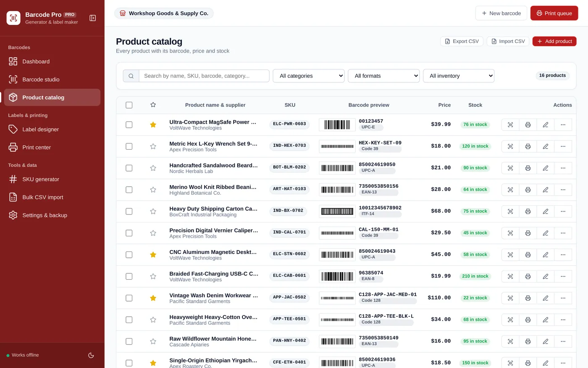Screen dimensions: 588x368
Task: Print label for Precision Digital Vernier Caliper
Action: click(528, 233)
